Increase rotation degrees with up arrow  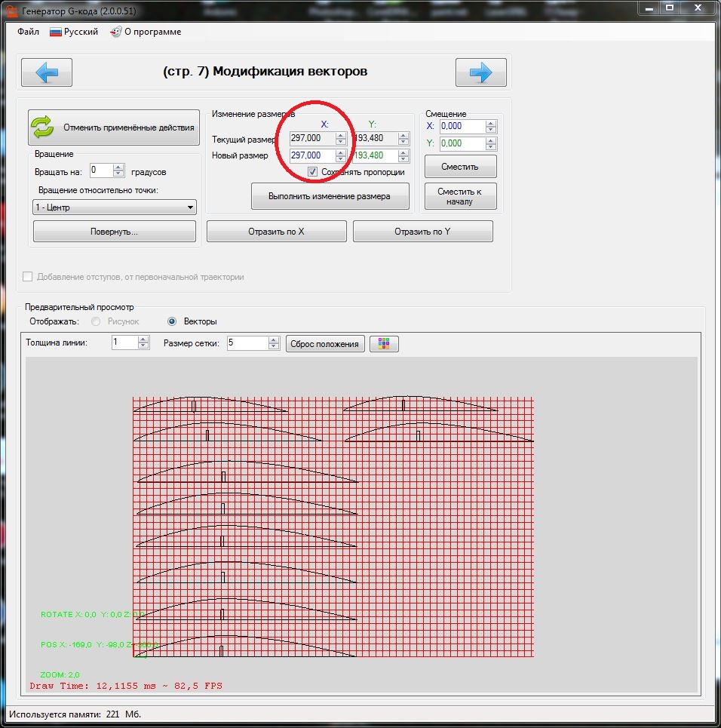tap(118, 167)
